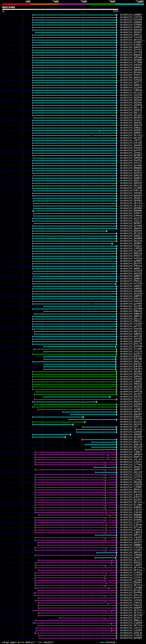Select the UniRef100_B2BL48 label
Viewport: 146px width, 644px height.
131,445
